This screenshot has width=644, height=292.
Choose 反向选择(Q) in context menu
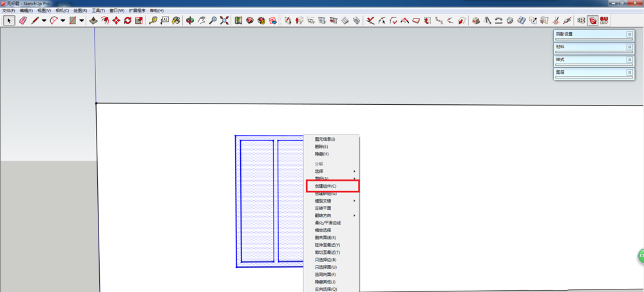coord(332,289)
